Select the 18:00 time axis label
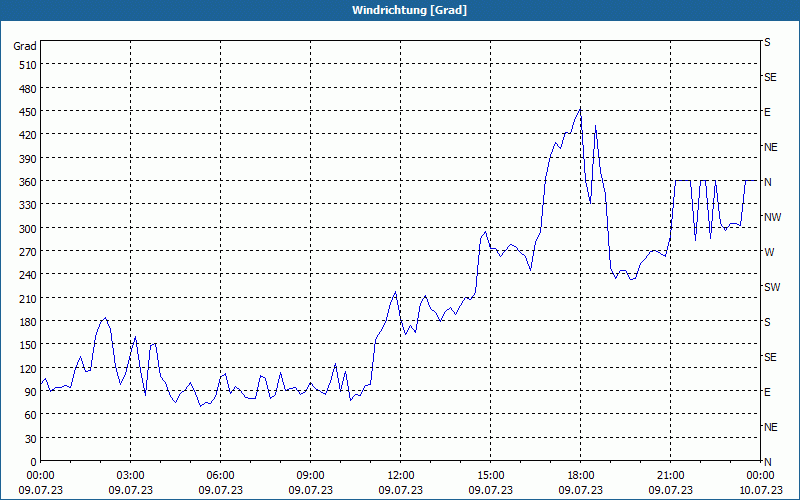Image resolution: width=800 pixels, height=500 pixels. [x=580, y=475]
